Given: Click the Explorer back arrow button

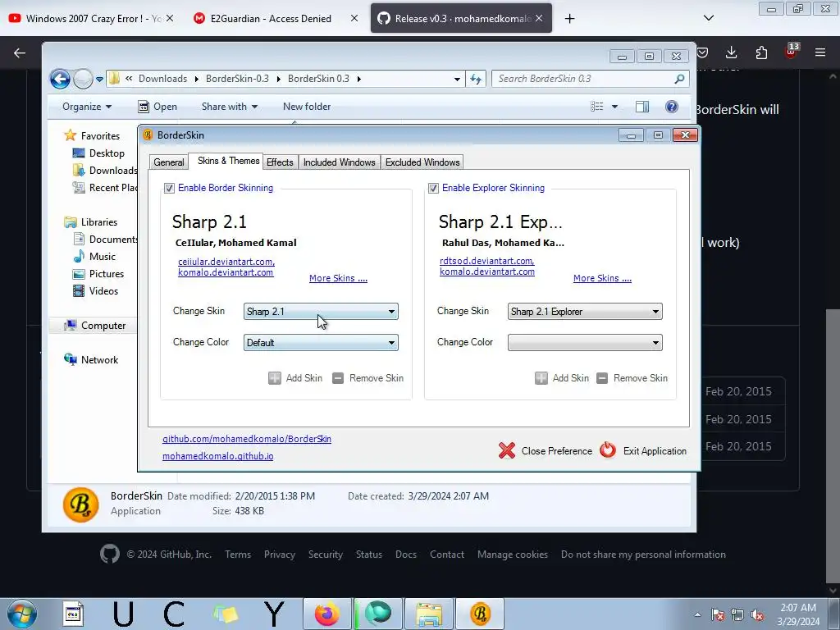Looking at the screenshot, I should (x=60, y=80).
